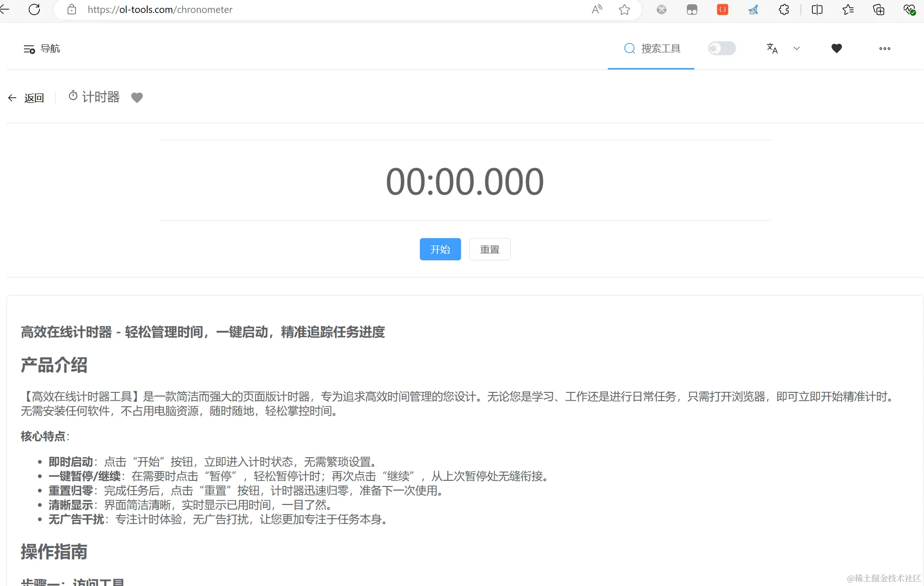Click the gray round extension icon

point(662,9)
